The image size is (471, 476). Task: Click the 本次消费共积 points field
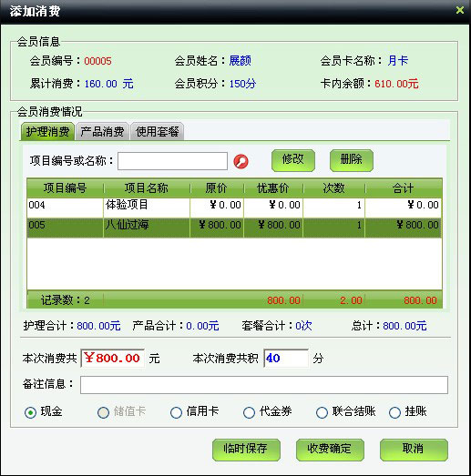point(286,359)
